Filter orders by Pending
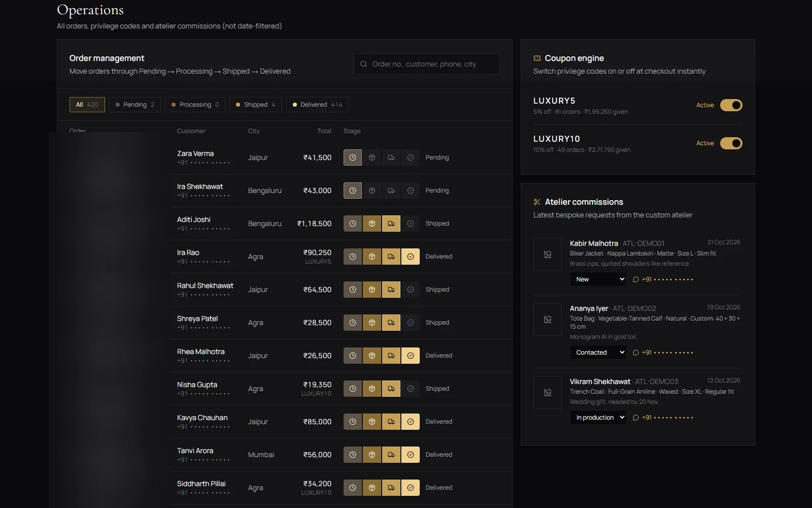Viewport: 812px width, 508px height. 135,105
